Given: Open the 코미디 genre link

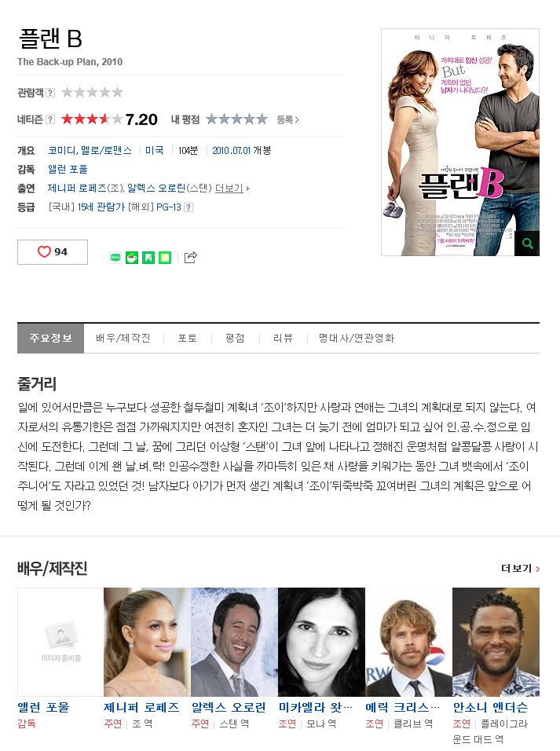Looking at the screenshot, I should [x=62, y=150].
